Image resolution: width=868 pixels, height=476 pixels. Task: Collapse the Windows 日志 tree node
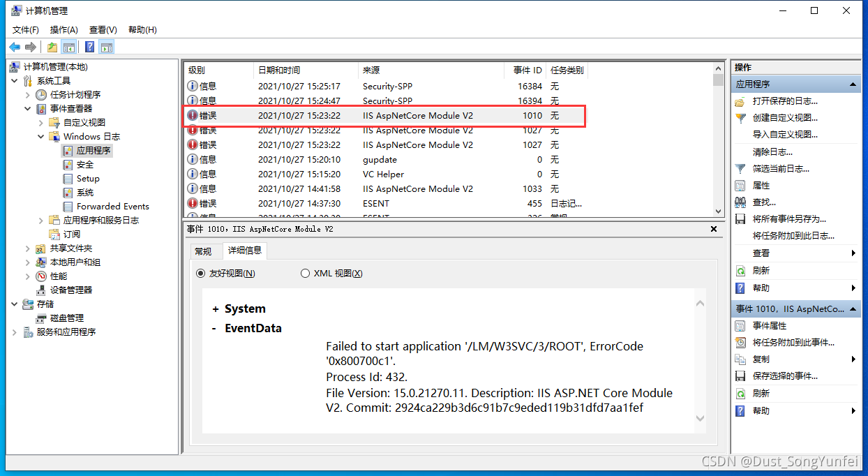(x=41, y=137)
